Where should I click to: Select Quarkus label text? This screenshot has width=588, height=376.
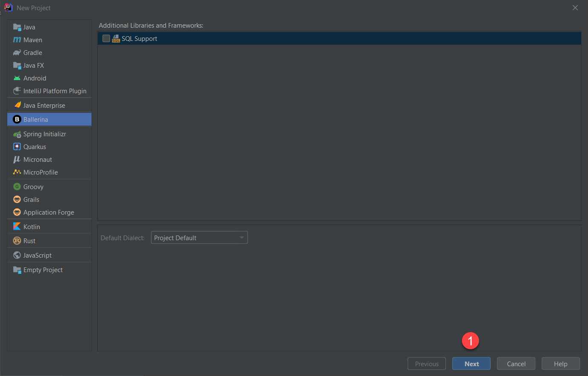pos(35,147)
